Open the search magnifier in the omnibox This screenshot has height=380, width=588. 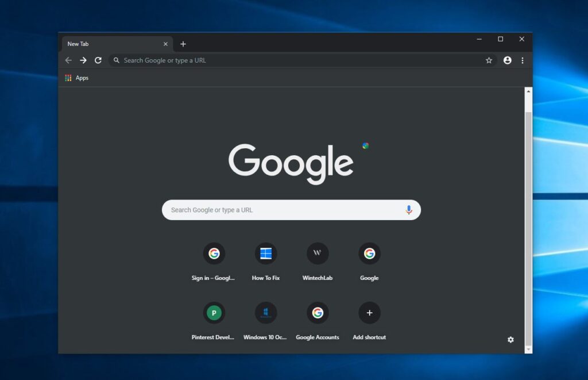point(117,60)
